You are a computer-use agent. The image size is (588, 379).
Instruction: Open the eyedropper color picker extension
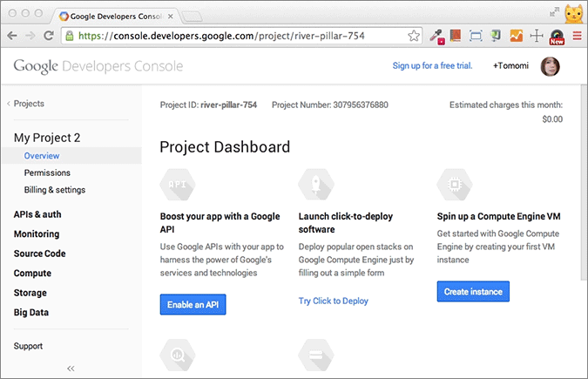436,37
